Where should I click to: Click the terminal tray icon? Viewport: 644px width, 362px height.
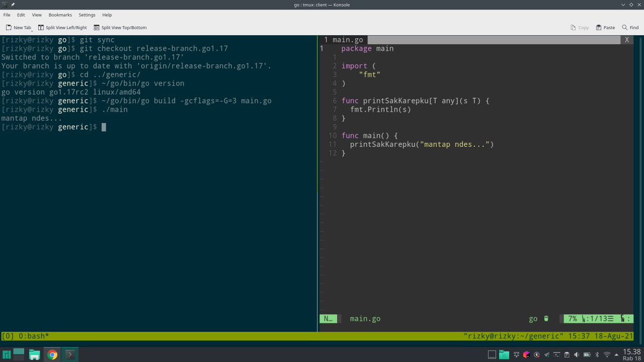[557, 354]
